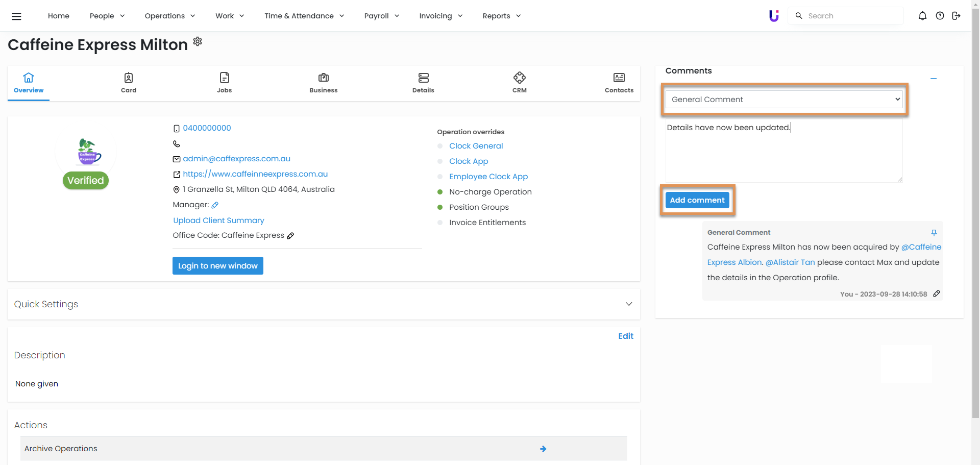Click the Add comment button

click(697, 200)
